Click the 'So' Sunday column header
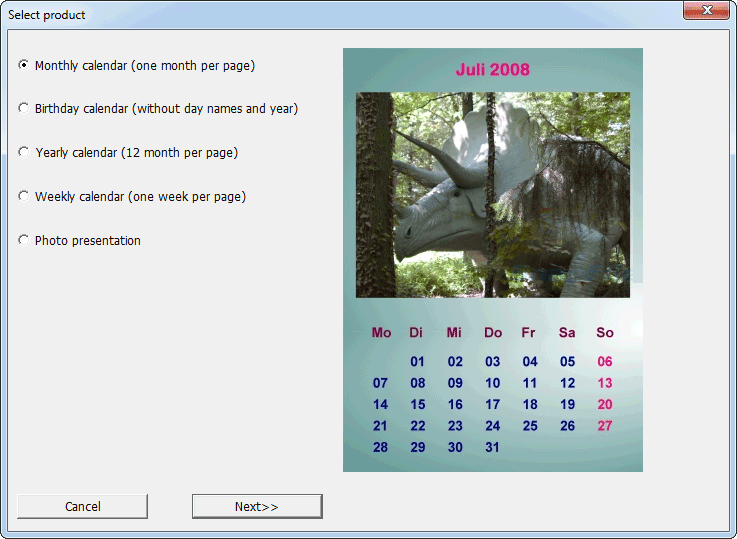Screen dimensions: 737x539 605,332
